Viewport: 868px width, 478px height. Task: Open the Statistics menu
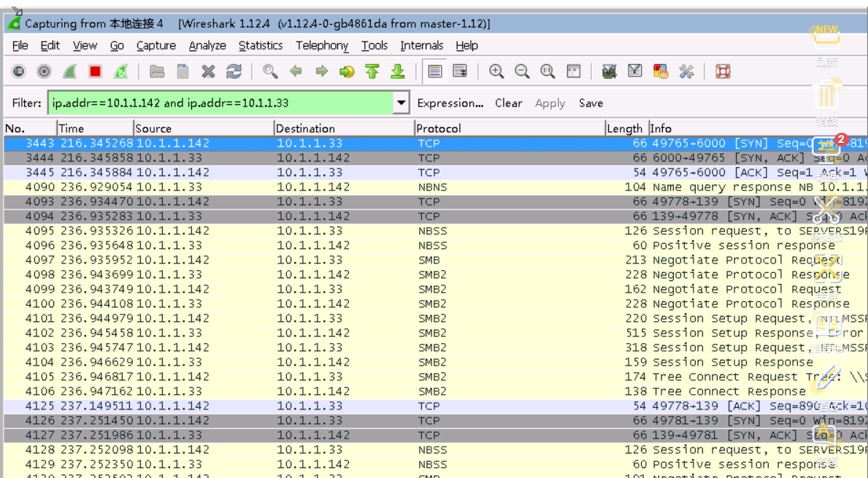tap(261, 45)
